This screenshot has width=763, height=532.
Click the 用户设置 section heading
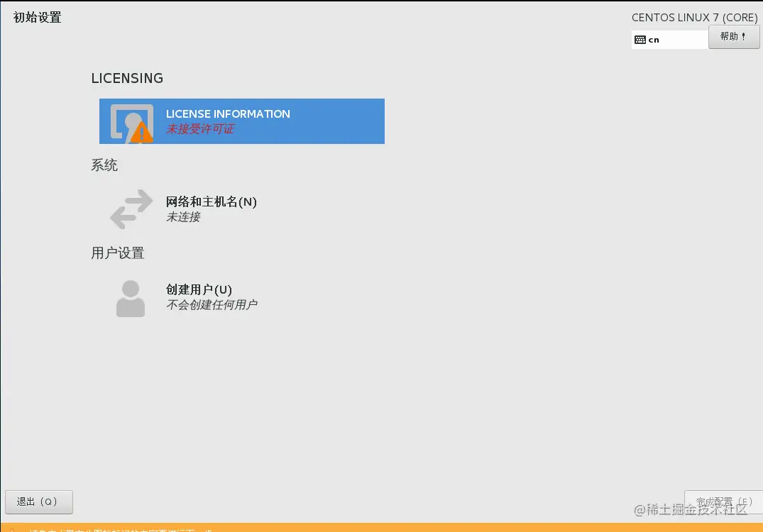coord(118,253)
